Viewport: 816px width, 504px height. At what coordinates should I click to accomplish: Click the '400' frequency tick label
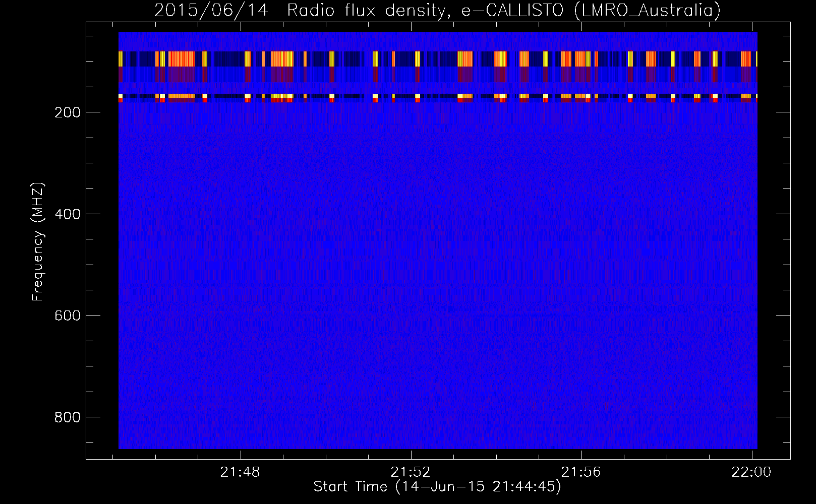(67, 214)
